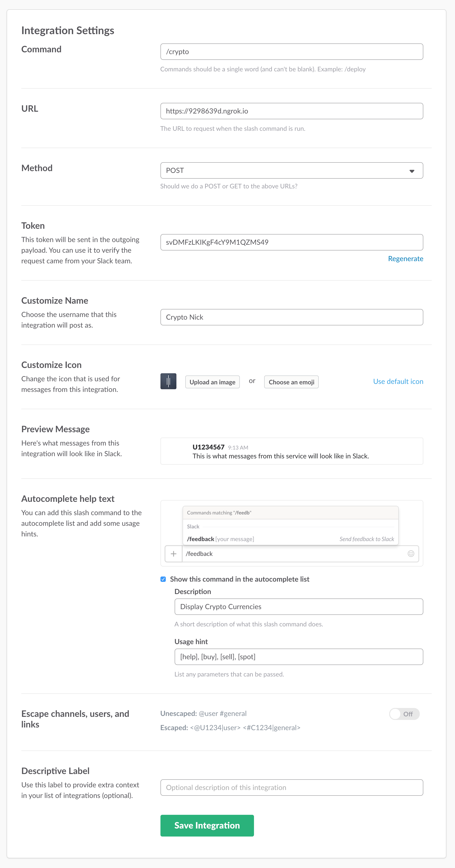Open the Method dropdown arrow
455x868 pixels.
coord(412,171)
